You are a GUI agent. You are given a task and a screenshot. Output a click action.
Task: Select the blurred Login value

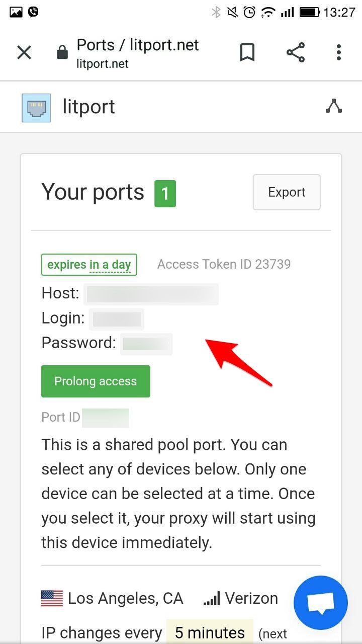click(117, 319)
